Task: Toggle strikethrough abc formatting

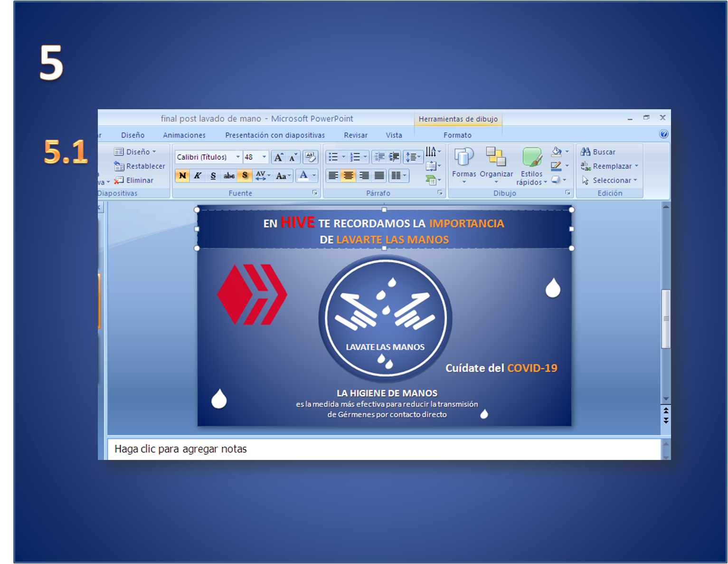Action: click(x=229, y=176)
